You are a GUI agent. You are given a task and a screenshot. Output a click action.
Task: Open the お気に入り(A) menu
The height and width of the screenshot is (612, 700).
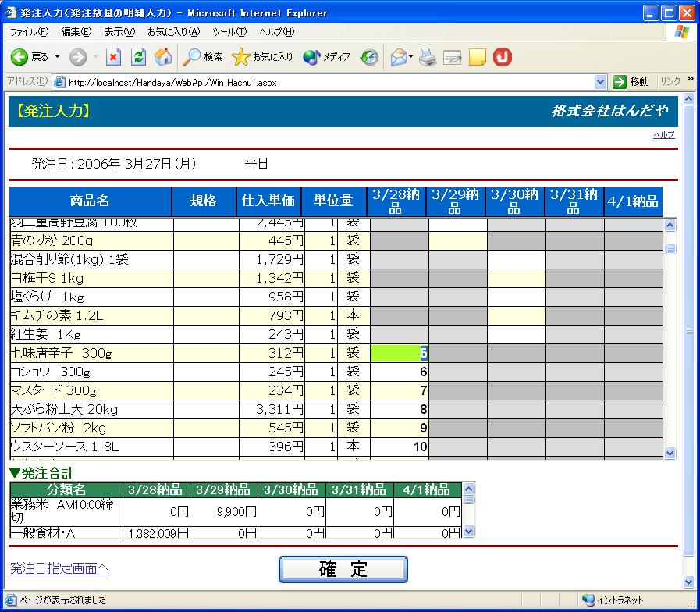click(173, 32)
